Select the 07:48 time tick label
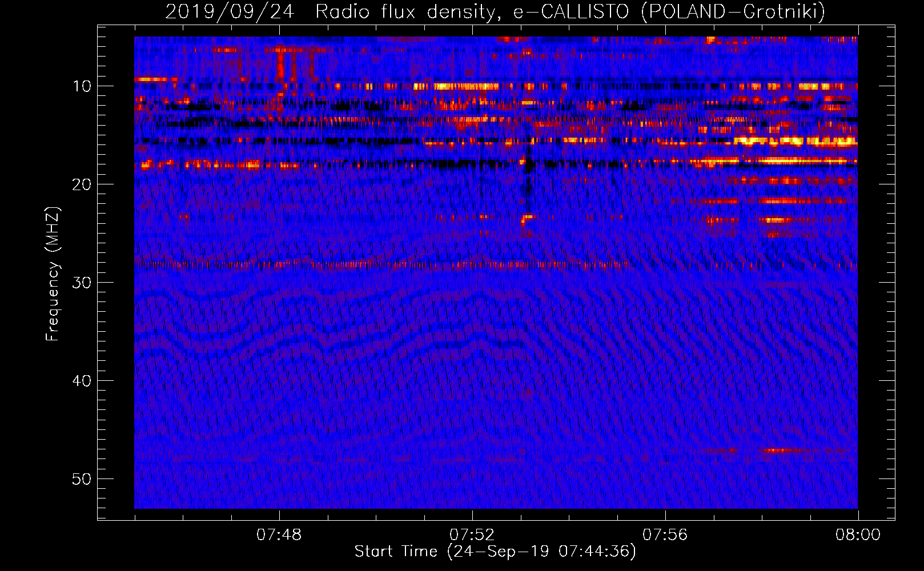This screenshot has width=924, height=571. (279, 535)
